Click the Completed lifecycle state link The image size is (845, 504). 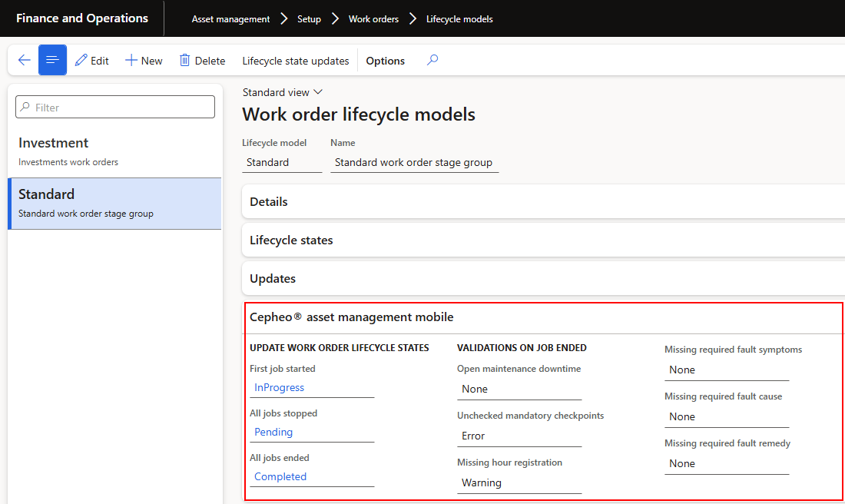280,477
